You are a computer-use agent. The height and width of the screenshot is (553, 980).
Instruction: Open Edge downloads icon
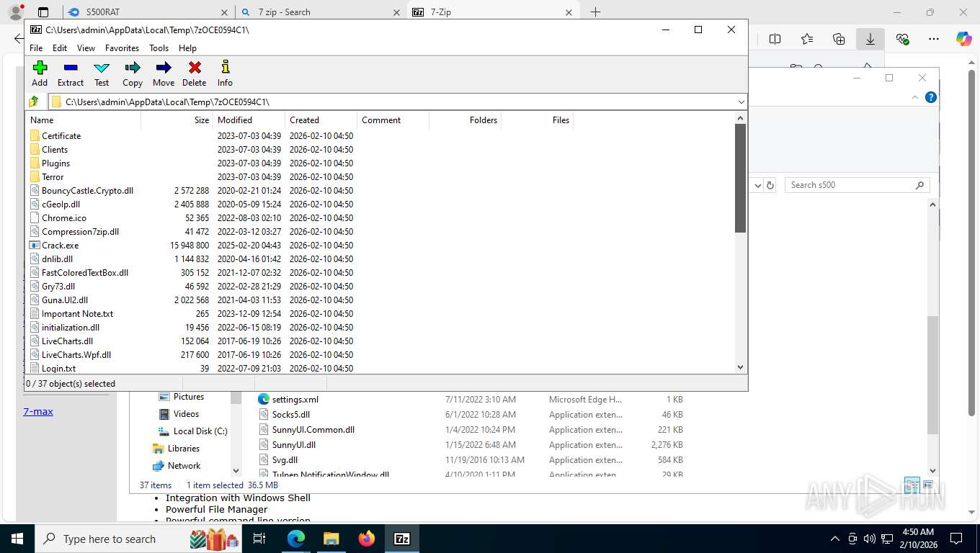[870, 39]
